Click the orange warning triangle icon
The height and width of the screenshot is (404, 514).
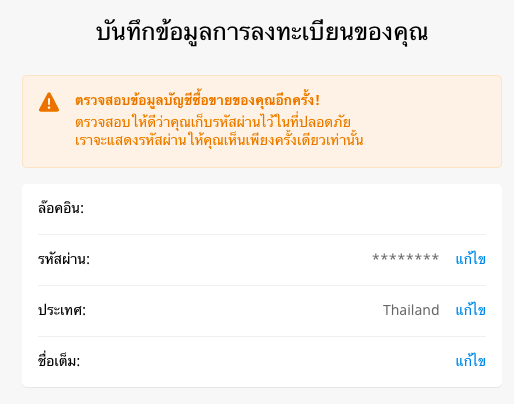49,102
